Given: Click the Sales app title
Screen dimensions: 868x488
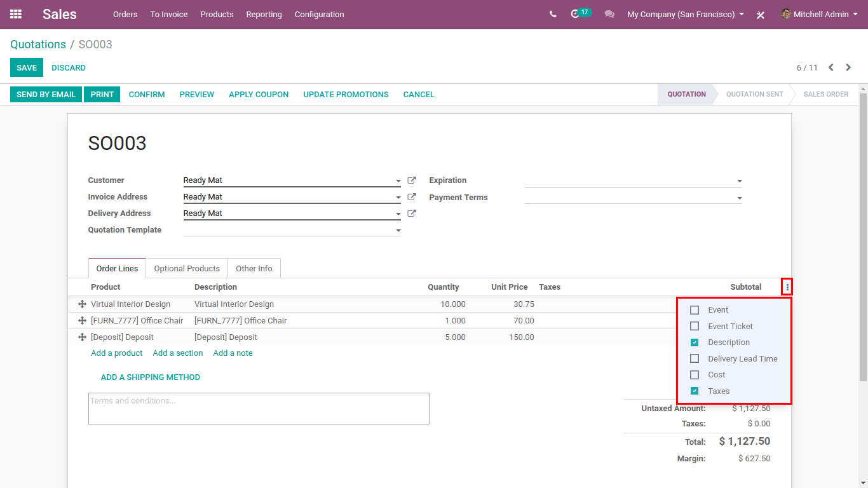Looking at the screenshot, I should 60,14.
